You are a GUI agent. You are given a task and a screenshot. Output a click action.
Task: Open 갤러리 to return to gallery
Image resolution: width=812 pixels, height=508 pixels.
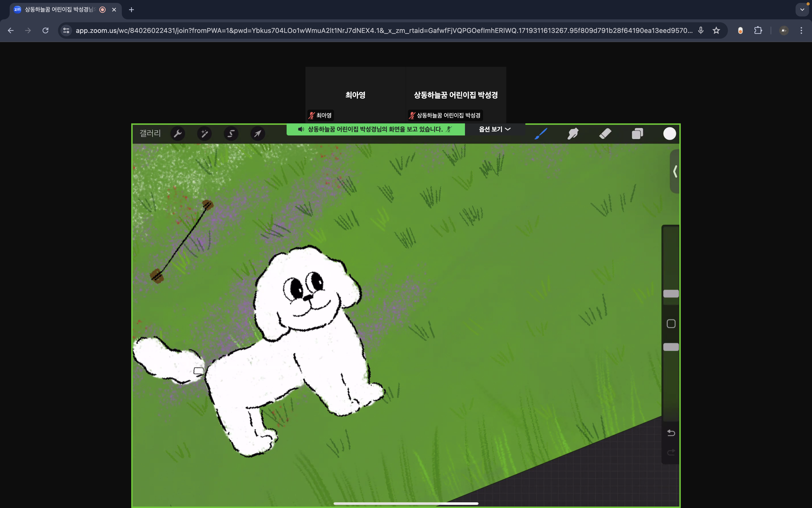coord(150,133)
